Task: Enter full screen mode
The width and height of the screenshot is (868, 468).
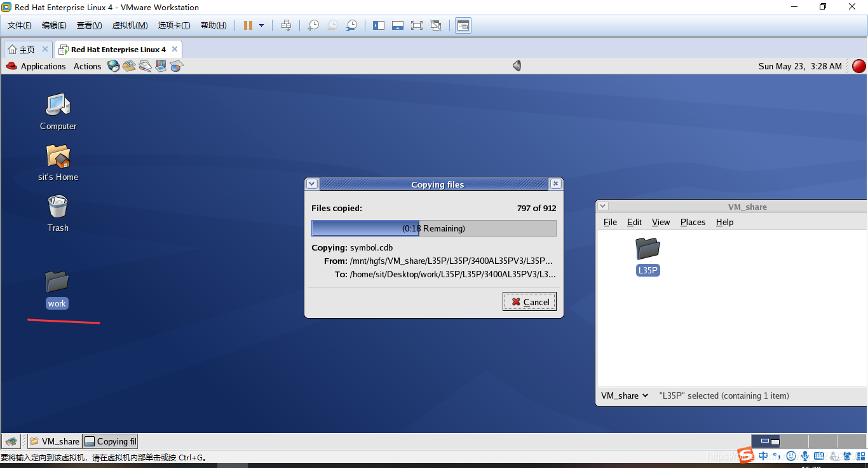Action: point(417,25)
